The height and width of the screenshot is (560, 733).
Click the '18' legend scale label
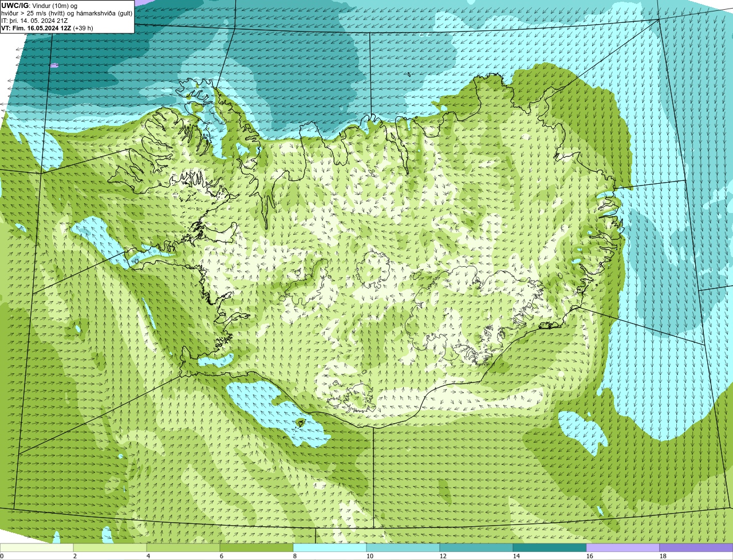663,556
